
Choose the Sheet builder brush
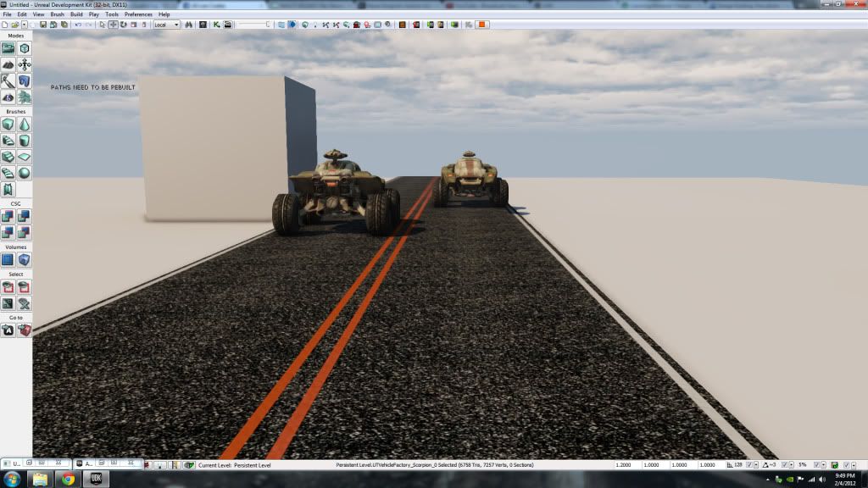pyautogui.click(x=24, y=157)
